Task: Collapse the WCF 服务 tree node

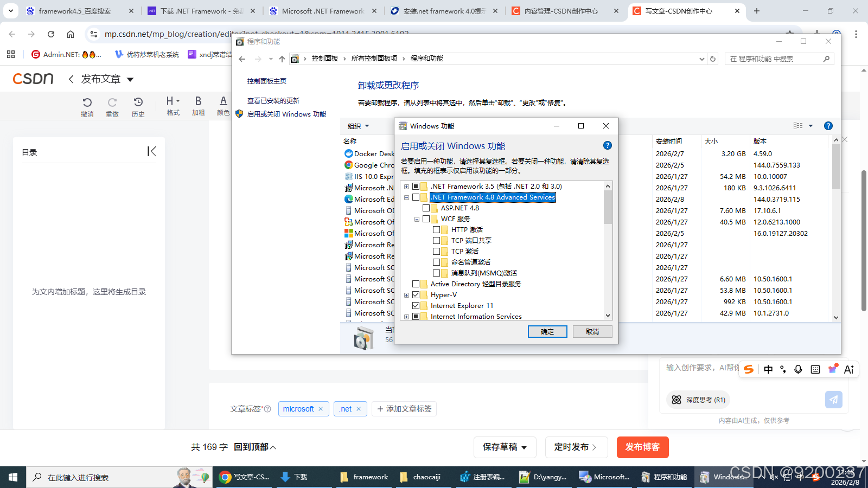Action: 417,220
